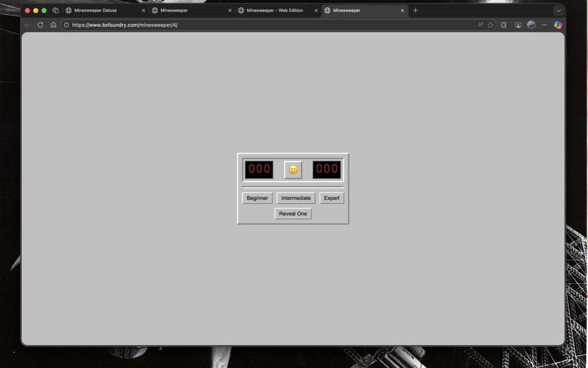Reload the current page
Image resolution: width=588 pixels, height=368 pixels.
tap(40, 25)
